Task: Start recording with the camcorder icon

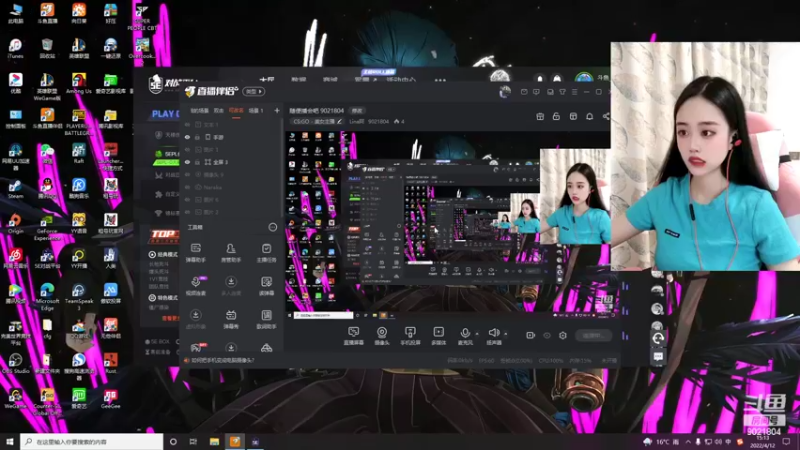Action: (531, 335)
